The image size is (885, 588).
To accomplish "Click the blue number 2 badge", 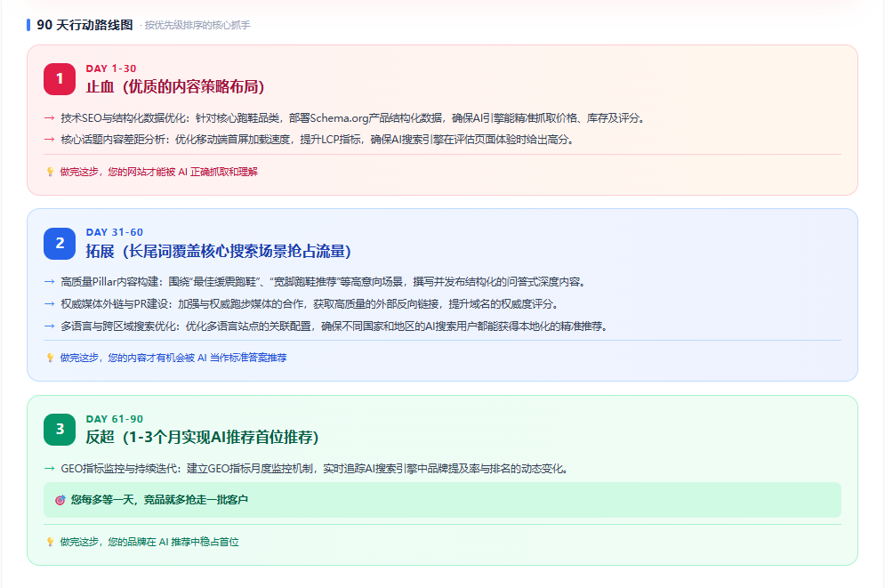I will 60,243.
